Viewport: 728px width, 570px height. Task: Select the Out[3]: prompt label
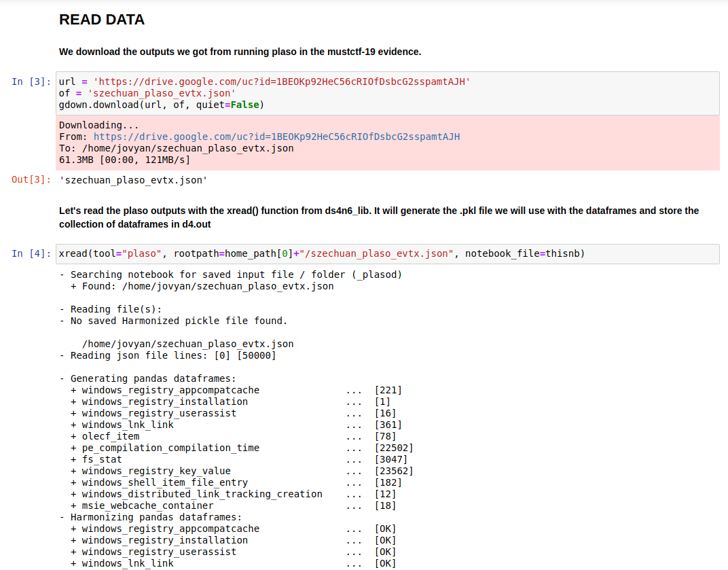click(x=31, y=180)
